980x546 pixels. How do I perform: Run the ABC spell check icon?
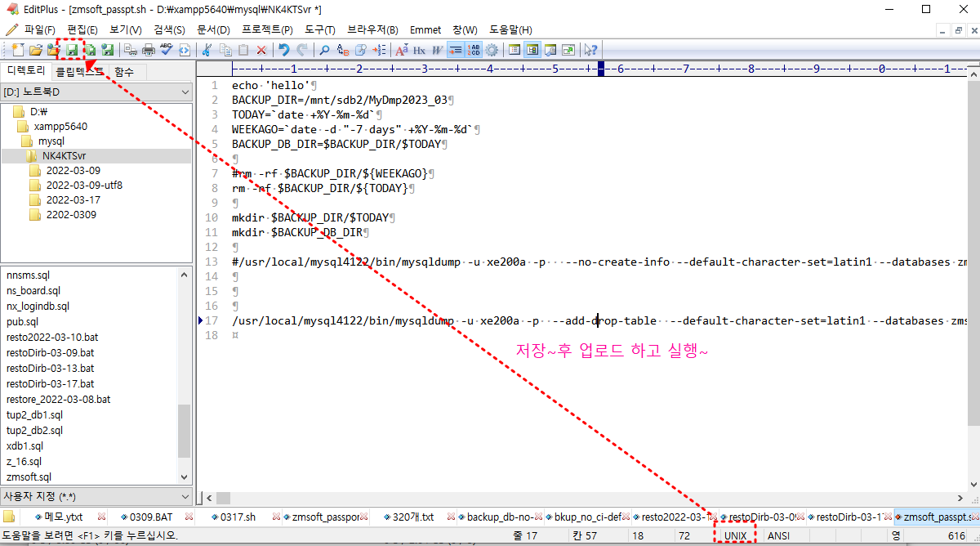click(166, 50)
